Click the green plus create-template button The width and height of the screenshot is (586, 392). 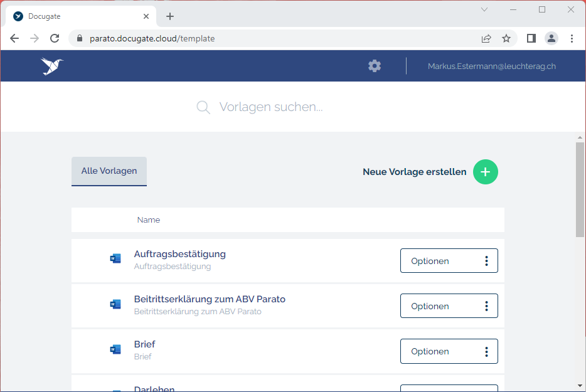point(486,172)
